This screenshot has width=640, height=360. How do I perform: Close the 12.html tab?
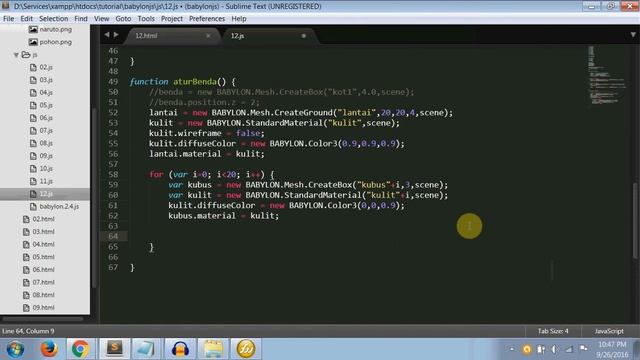208,36
